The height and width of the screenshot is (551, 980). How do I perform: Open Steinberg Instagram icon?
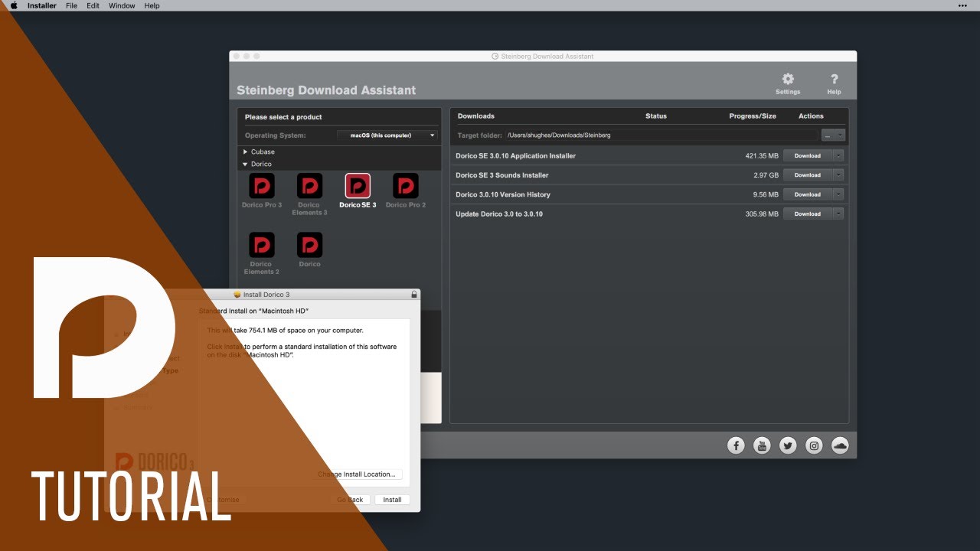pos(814,445)
